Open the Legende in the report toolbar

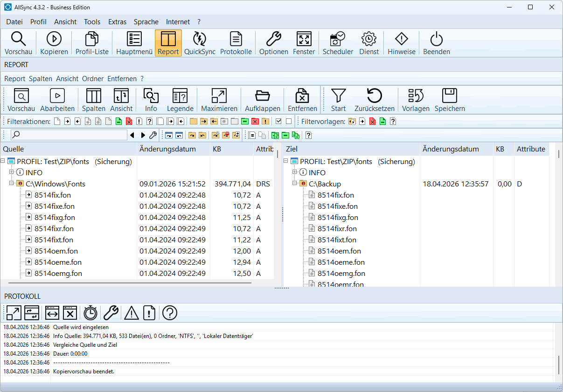(x=180, y=100)
